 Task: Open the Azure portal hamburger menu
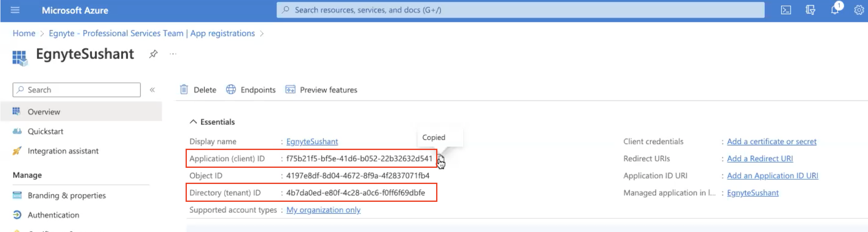pos(15,10)
